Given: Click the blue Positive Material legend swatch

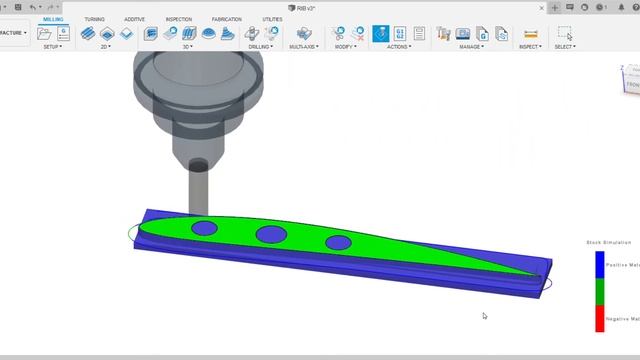Looking at the screenshot, I should [x=600, y=265].
